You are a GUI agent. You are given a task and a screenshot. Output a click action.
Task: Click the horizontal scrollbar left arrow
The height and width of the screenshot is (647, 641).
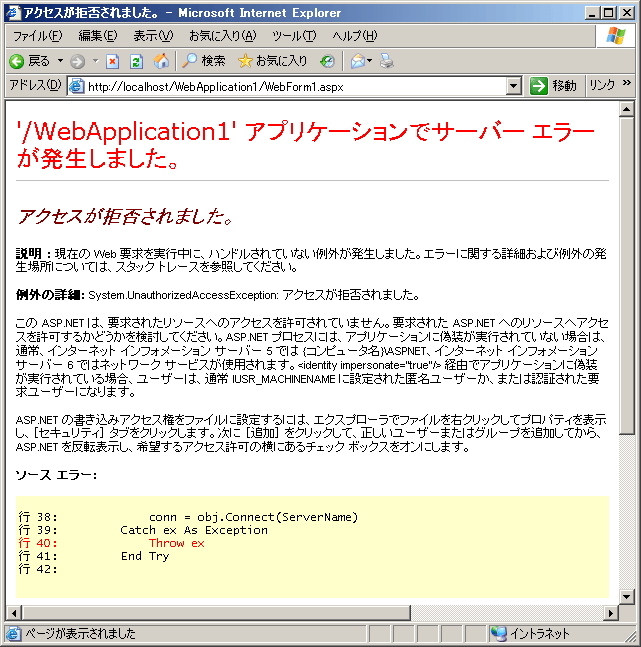pyautogui.click(x=14, y=613)
